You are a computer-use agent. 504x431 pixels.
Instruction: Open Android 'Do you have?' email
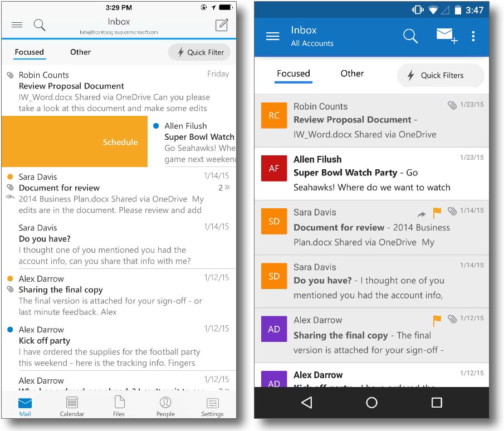pos(371,282)
